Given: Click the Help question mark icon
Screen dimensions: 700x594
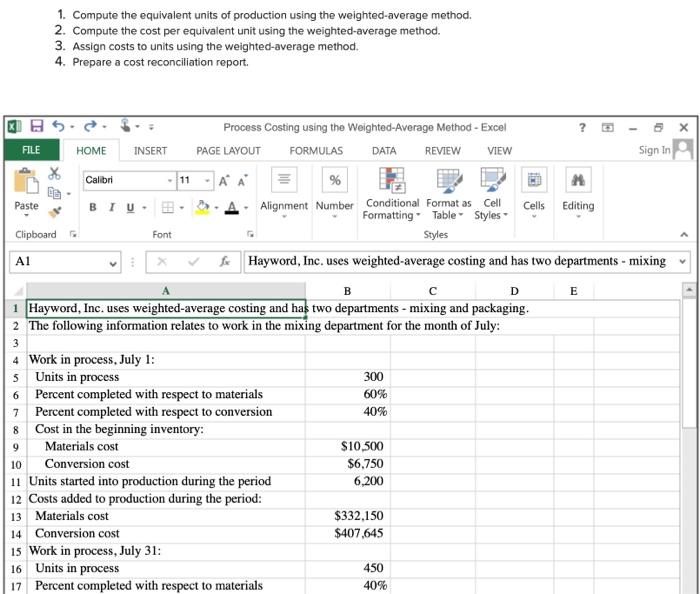Looking at the screenshot, I should [x=582, y=128].
